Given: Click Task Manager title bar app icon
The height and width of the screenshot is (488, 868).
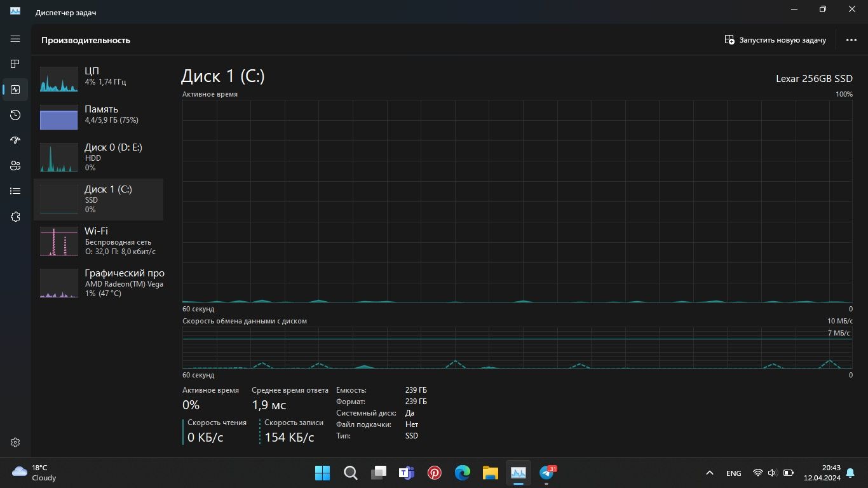Looking at the screenshot, I should pos(15,12).
